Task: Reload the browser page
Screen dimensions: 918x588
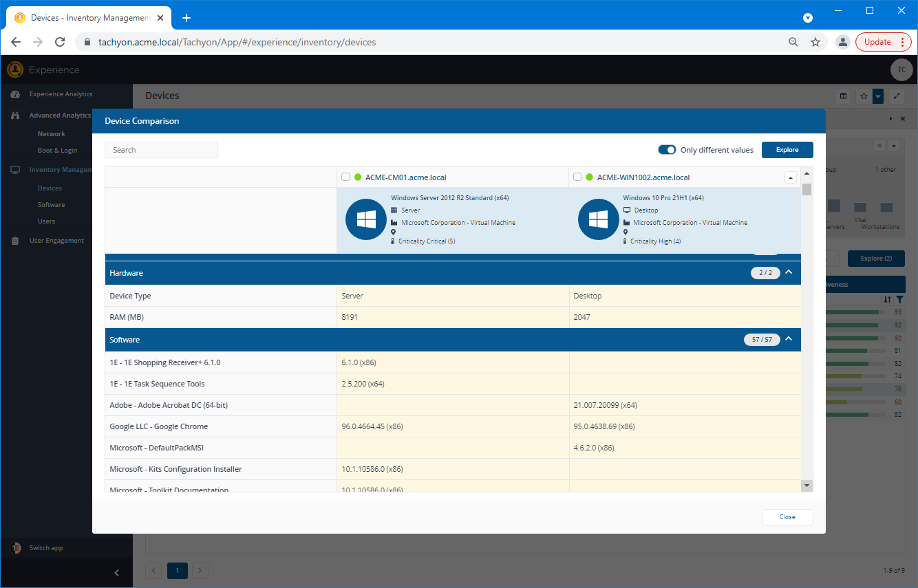Action: click(60, 42)
